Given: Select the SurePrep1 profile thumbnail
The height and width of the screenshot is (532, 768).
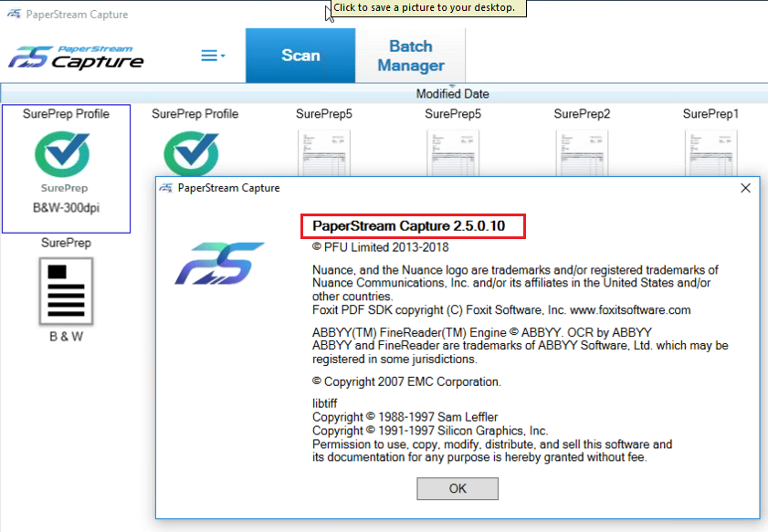Looking at the screenshot, I should [x=710, y=151].
